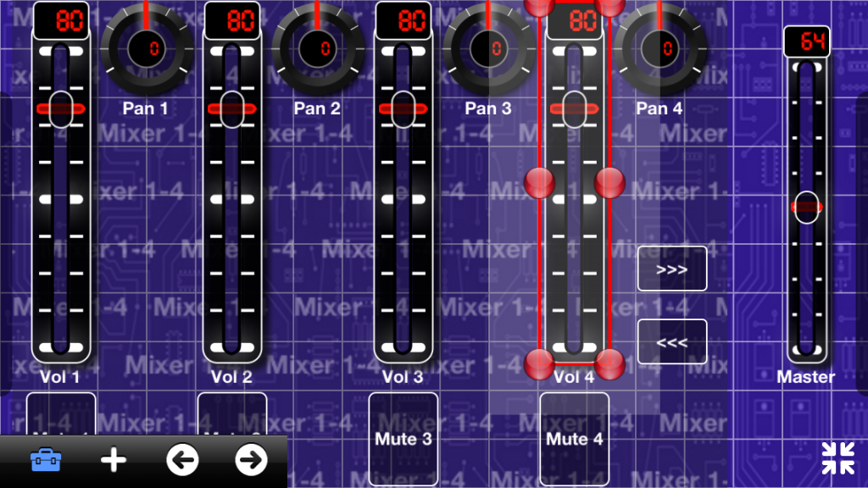868x488 pixels.
Task: Click the Vol 1 label
Action: click(x=60, y=377)
